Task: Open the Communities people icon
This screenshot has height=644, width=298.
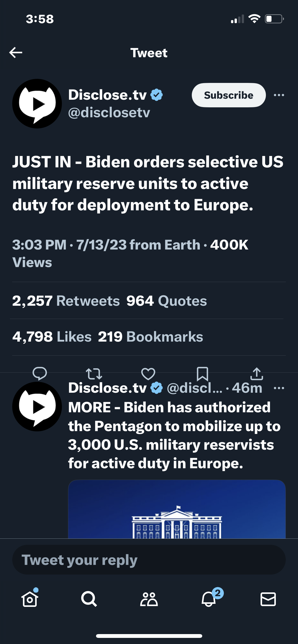Action: pyautogui.click(x=149, y=599)
